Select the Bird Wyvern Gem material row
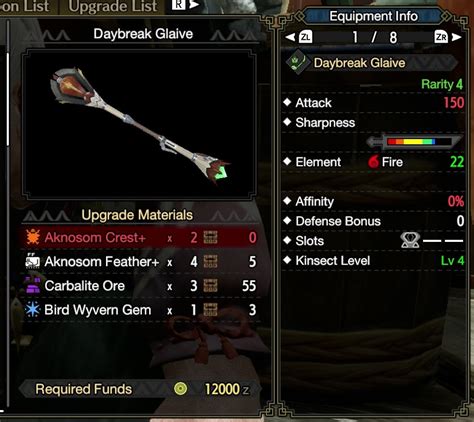Screen dimensions: 474x422 pyautogui.click(x=141, y=310)
